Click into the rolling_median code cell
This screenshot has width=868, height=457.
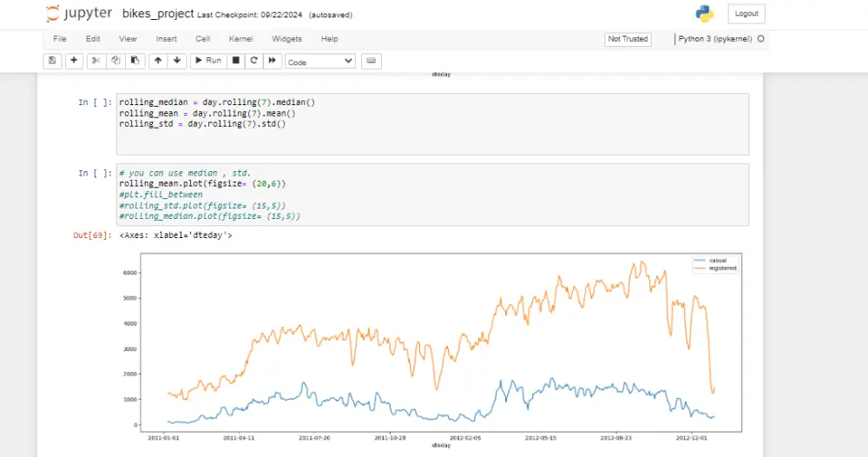(432, 124)
